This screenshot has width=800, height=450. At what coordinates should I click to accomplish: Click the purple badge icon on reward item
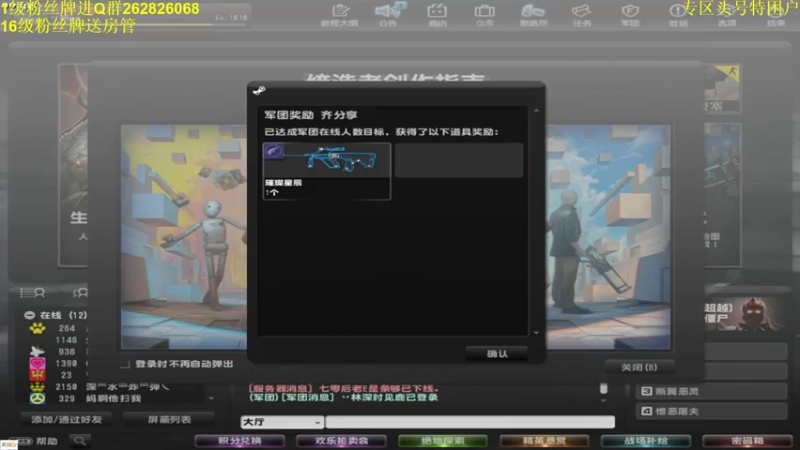(x=274, y=151)
